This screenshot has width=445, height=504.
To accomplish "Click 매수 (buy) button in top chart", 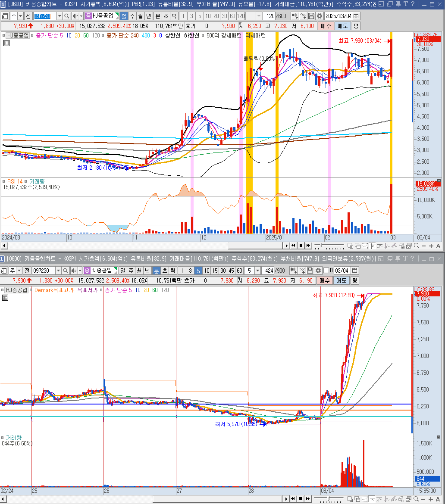I will pos(326,26).
